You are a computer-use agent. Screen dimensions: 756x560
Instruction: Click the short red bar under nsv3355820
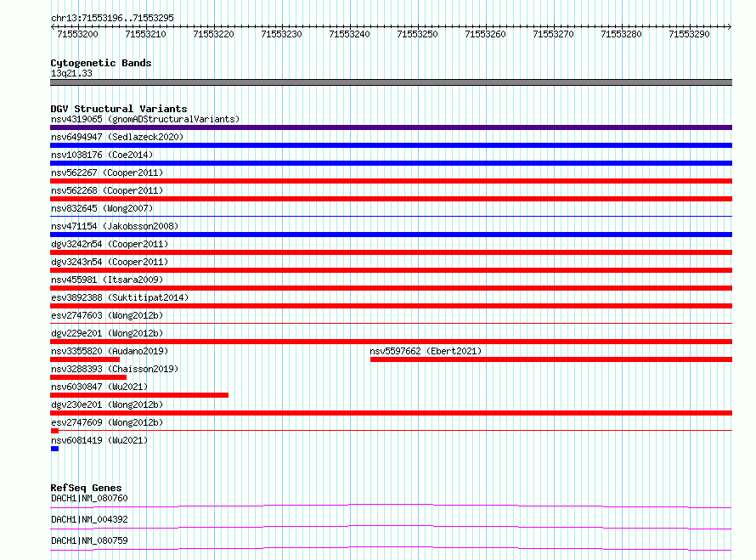pos(85,359)
